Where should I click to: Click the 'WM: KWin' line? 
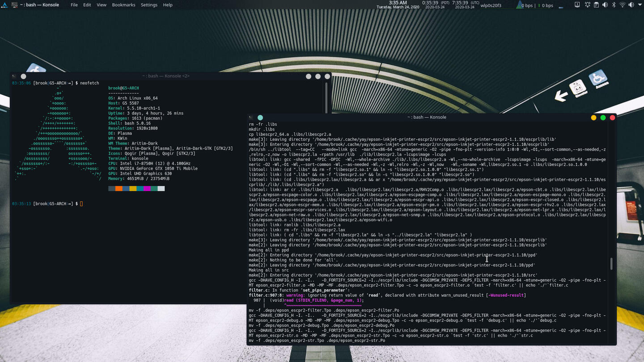[x=119, y=139]
